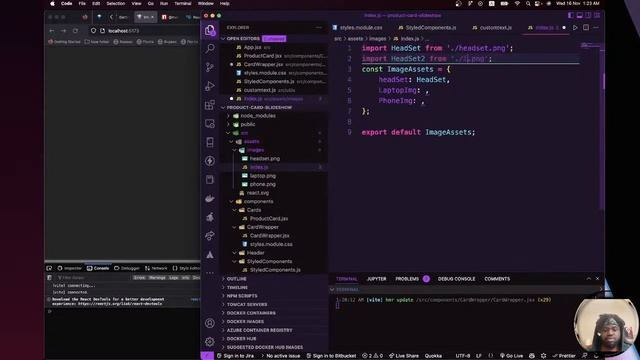The width and height of the screenshot is (640, 360).
Task: Click Live Share in status bar
Action: tap(404, 356)
